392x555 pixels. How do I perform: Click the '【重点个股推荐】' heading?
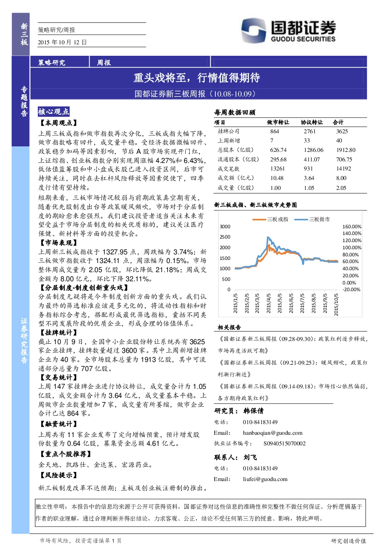65,454
